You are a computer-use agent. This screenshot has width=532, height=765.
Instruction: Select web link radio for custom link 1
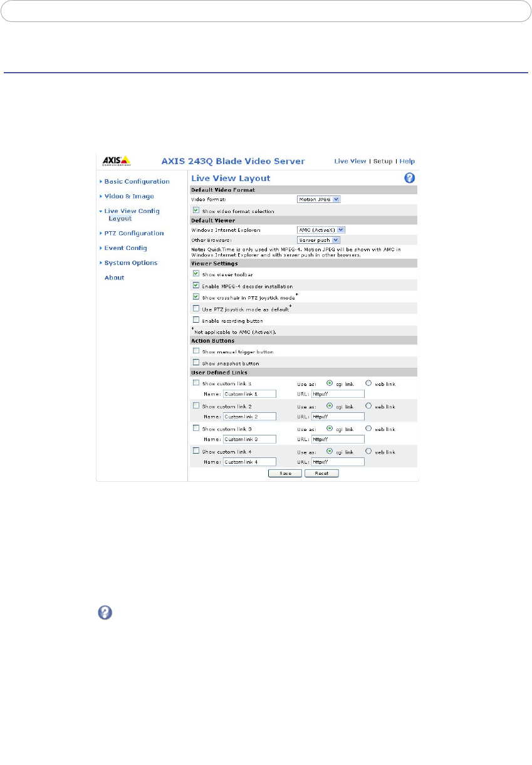pos(368,382)
